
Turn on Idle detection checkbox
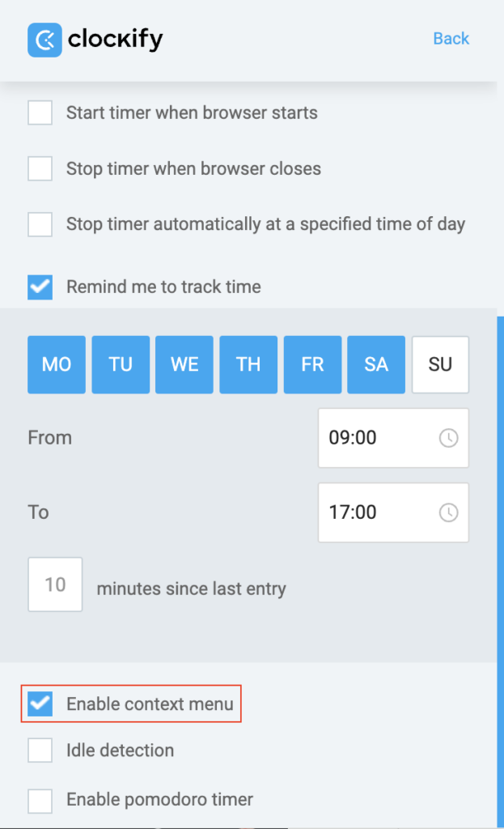40,750
